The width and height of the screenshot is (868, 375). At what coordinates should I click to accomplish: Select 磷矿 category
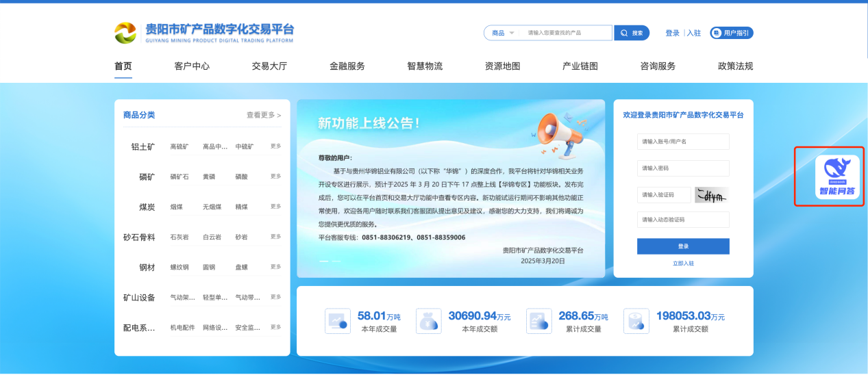coord(147,177)
